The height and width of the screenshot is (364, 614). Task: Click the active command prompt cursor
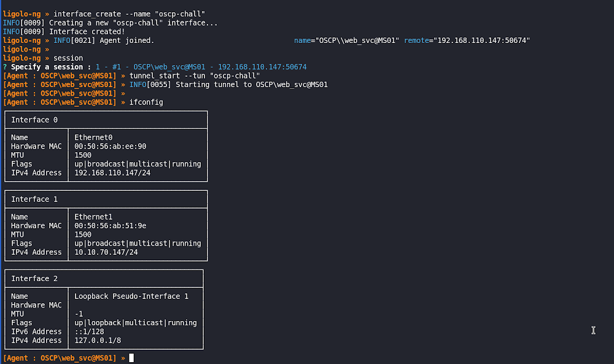[x=131, y=358]
